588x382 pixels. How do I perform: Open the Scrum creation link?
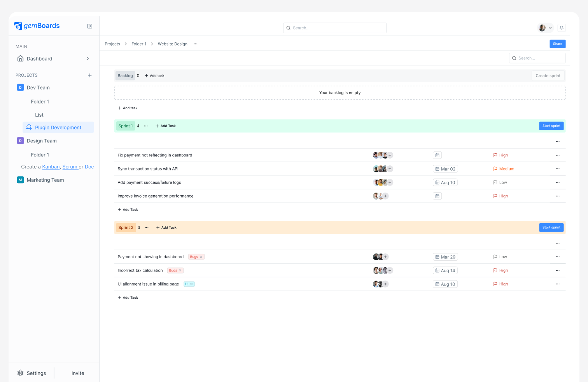point(70,166)
